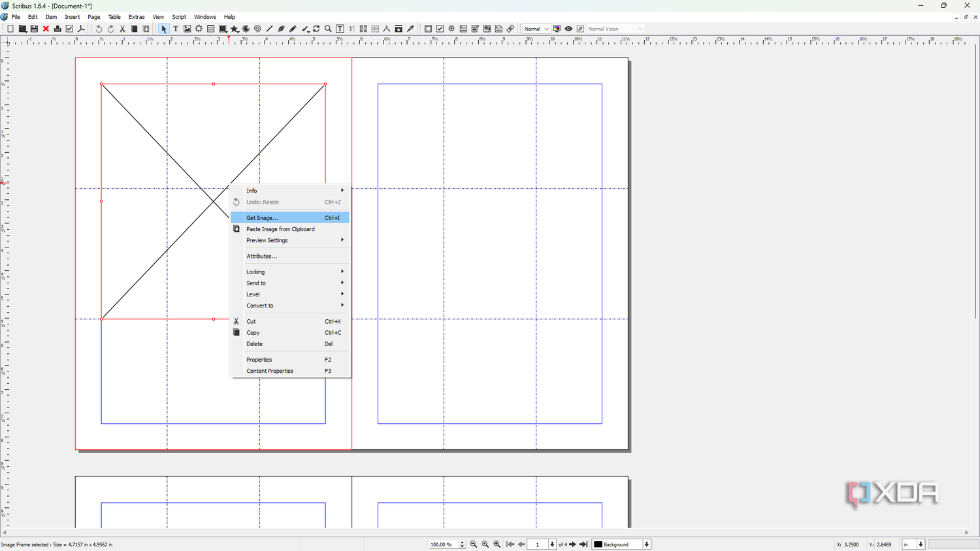Toggle Edit in Preview Mode icon

(581, 29)
